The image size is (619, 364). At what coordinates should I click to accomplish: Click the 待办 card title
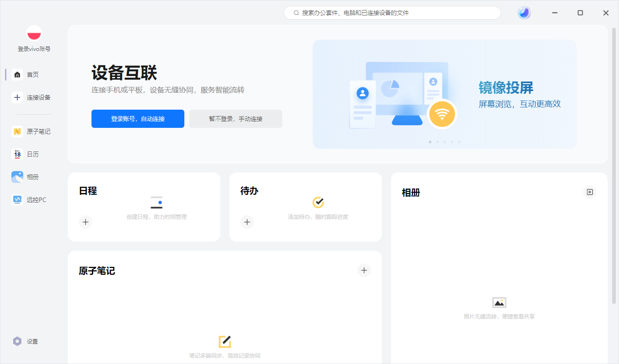tap(249, 191)
